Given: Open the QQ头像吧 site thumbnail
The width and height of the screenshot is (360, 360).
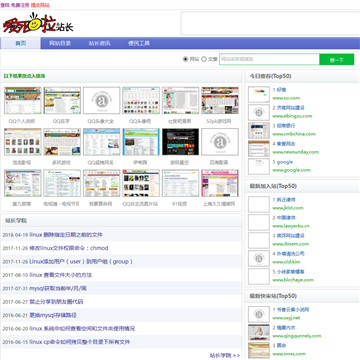Looking at the screenshot, I should pyautogui.click(x=141, y=101).
